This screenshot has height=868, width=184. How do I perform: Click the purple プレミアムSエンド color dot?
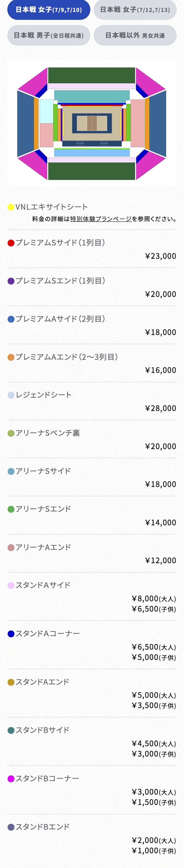pos(11,281)
